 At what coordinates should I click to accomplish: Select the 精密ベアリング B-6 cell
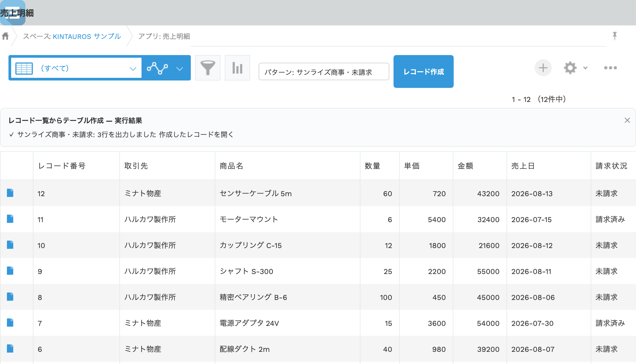(288, 297)
